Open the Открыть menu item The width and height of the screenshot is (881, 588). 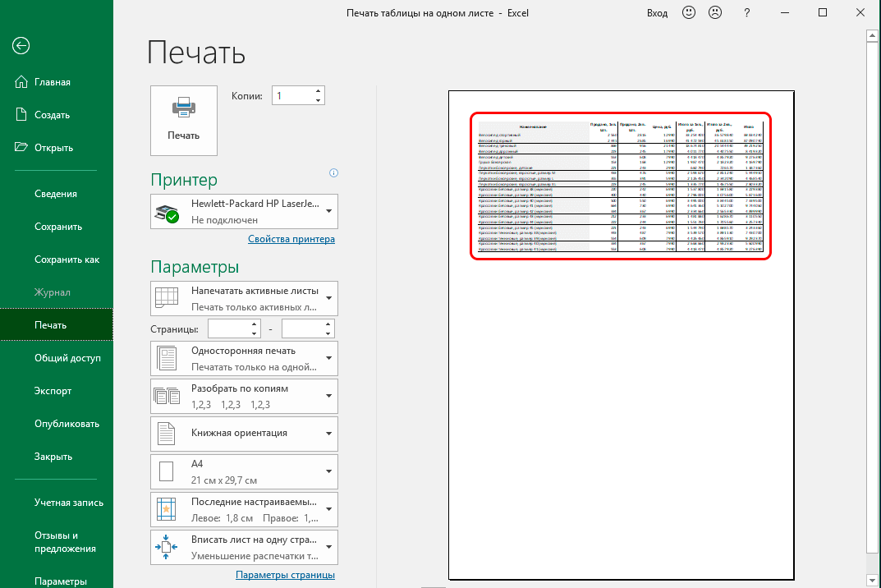56,147
